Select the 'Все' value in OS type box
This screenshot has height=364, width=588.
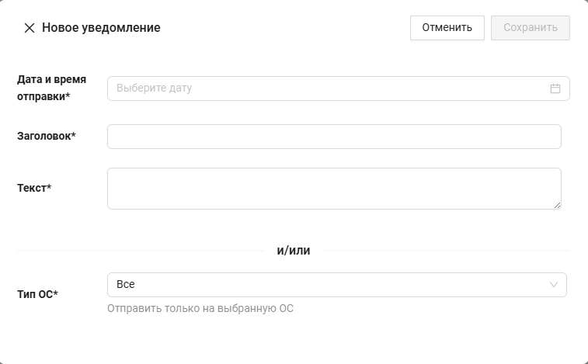tap(126, 285)
